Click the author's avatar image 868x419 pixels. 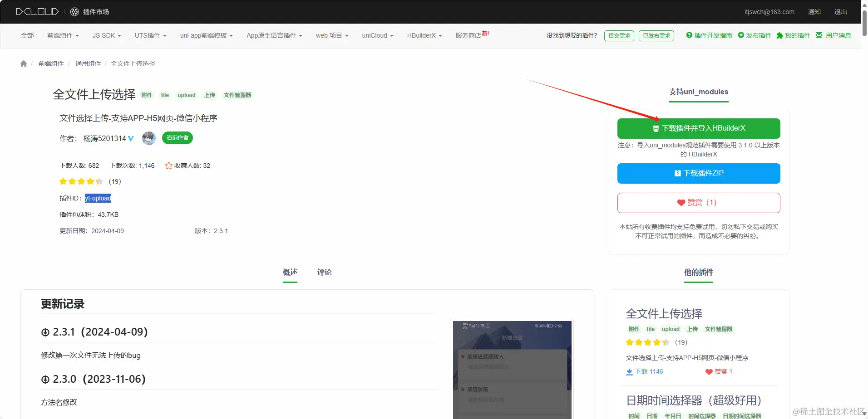point(149,138)
